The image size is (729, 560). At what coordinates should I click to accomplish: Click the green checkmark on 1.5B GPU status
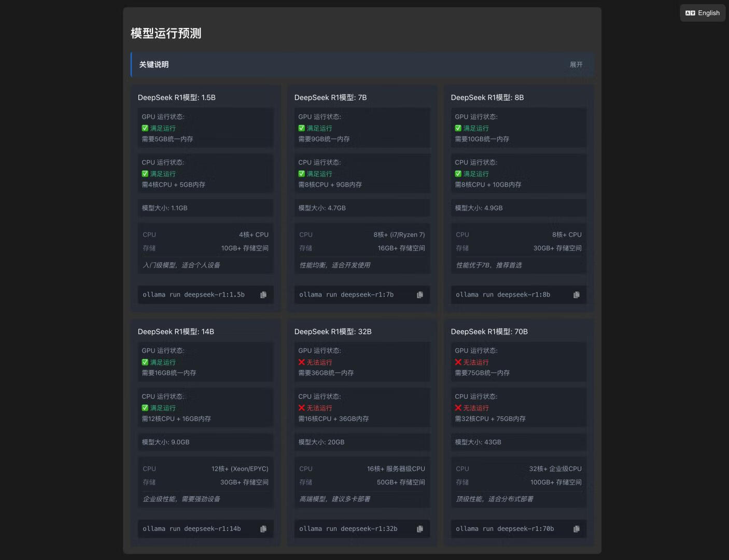coord(145,128)
